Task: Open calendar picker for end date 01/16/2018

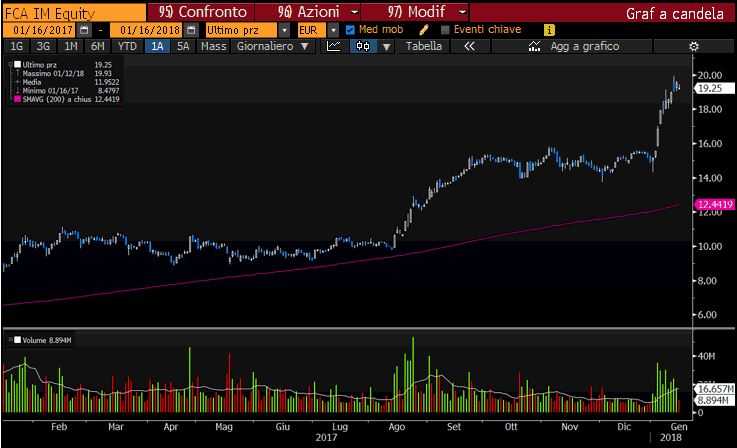Action: [191, 30]
